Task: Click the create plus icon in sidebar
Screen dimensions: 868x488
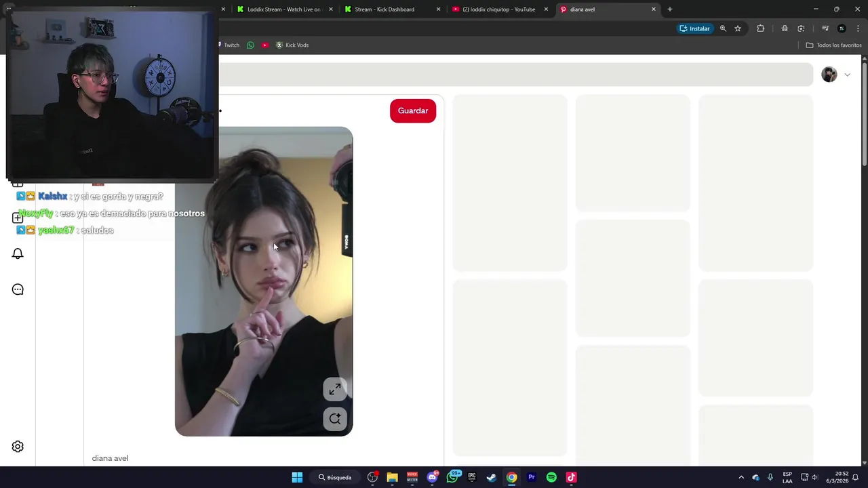Action: pos(18,218)
